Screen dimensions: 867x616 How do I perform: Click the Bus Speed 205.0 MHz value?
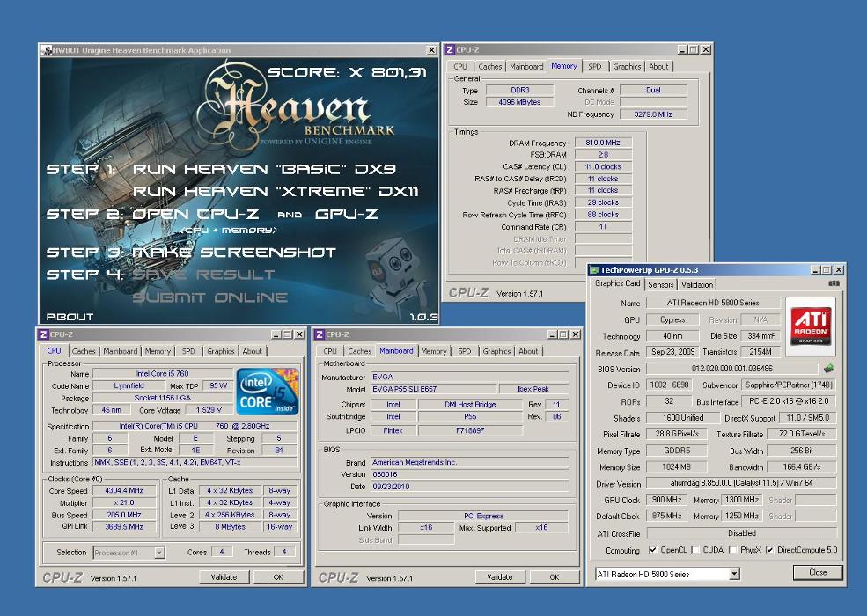(124, 515)
